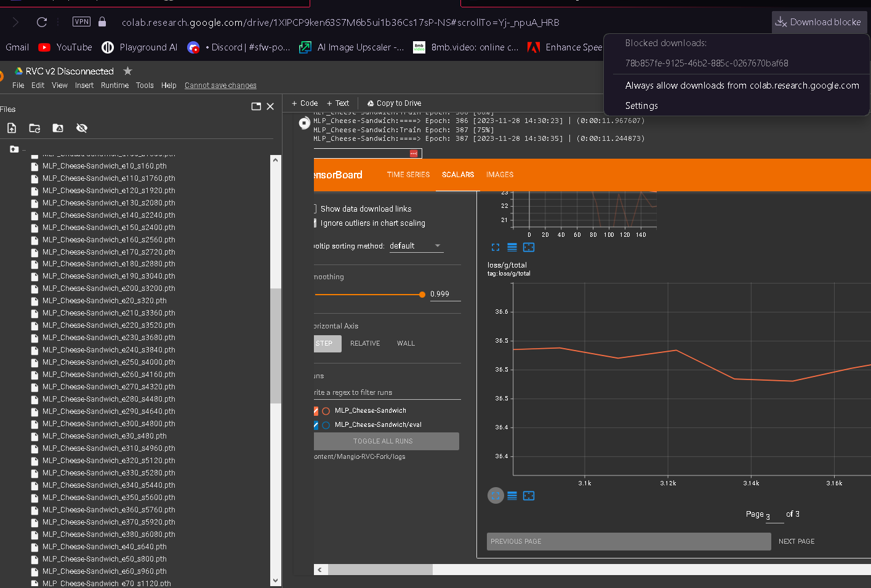Click the red ellipsis output icon
Viewport: 871px width, 588px height.
coord(413,153)
